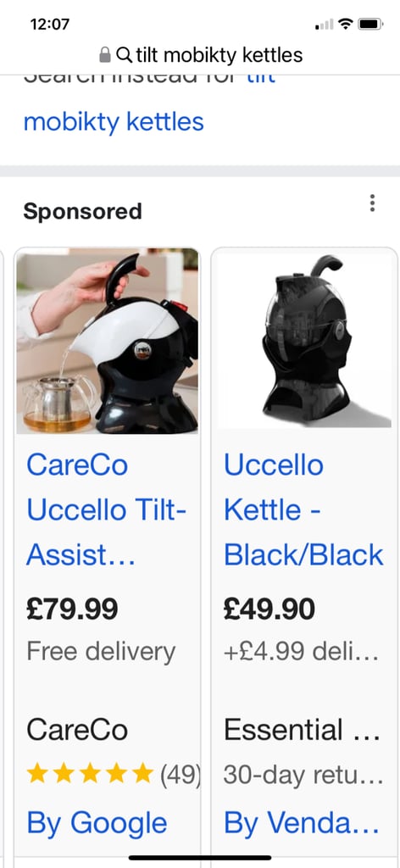Open CareCo Uccello Tilt-Assist product title
This screenshot has height=868, width=400.
[x=106, y=509]
